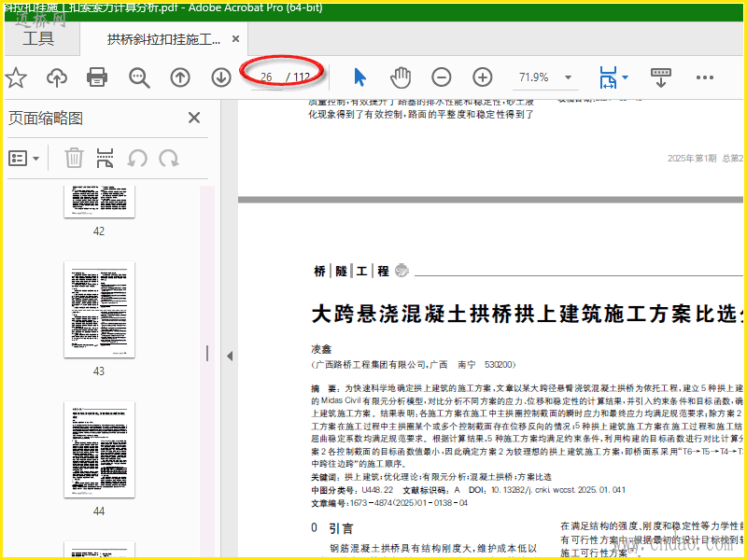
Task: Collapse the left panel with the arrow
Action: tap(230, 357)
